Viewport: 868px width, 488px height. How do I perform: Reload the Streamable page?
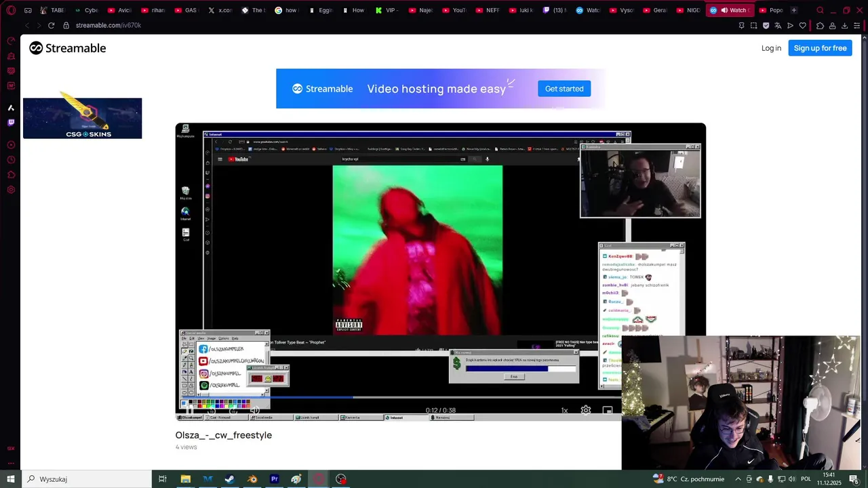(51, 25)
